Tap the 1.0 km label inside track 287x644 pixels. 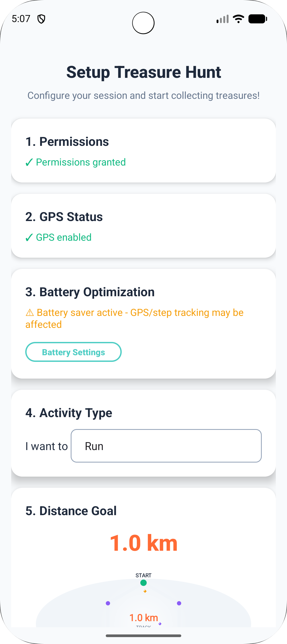click(x=143, y=618)
